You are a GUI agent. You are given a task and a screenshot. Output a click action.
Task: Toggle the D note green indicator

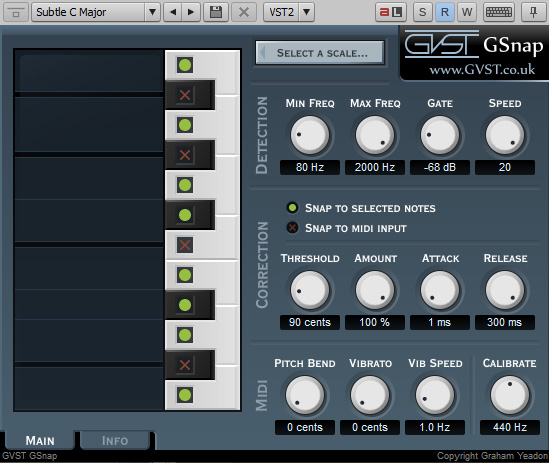(185, 335)
